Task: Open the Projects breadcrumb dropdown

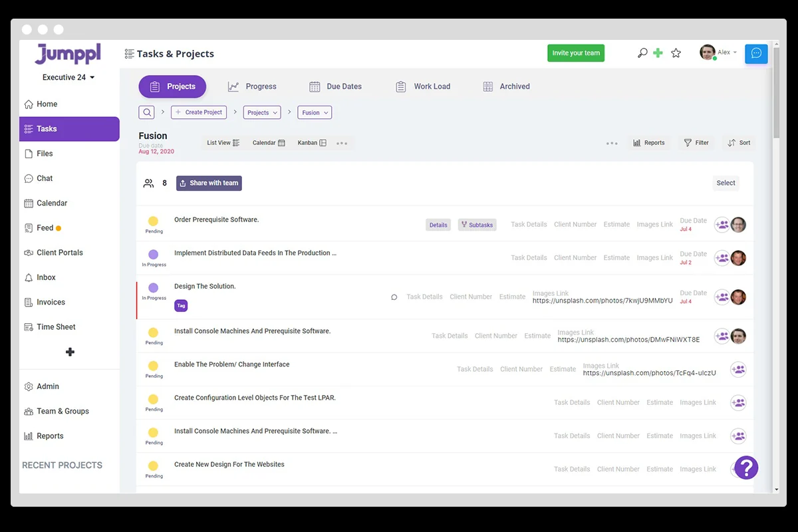Action: click(x=261, y=112)
